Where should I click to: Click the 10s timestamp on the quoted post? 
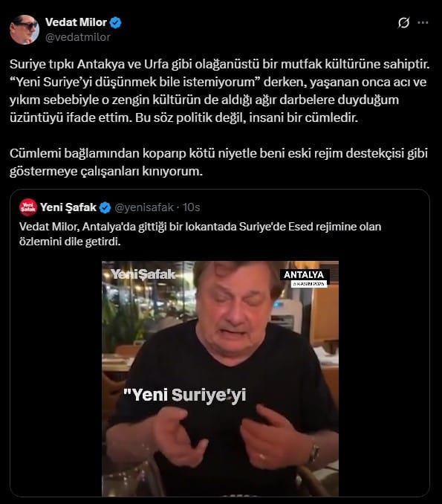click(192, 207)
